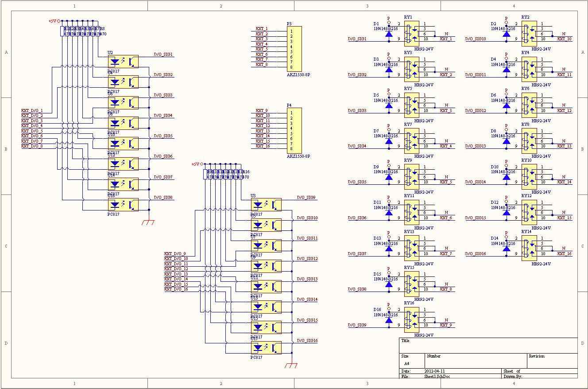Select the +5V port above R1-R8

tap(54, 21)
